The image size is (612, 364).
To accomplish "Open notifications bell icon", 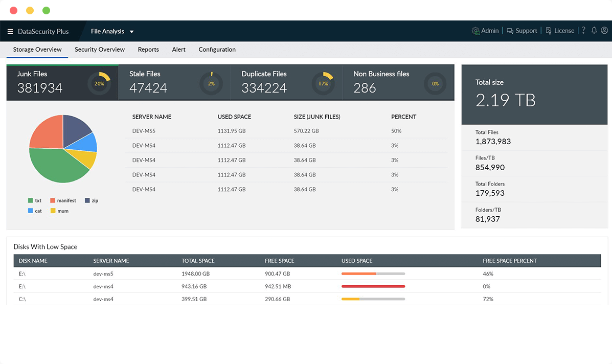I will point(594,31).
